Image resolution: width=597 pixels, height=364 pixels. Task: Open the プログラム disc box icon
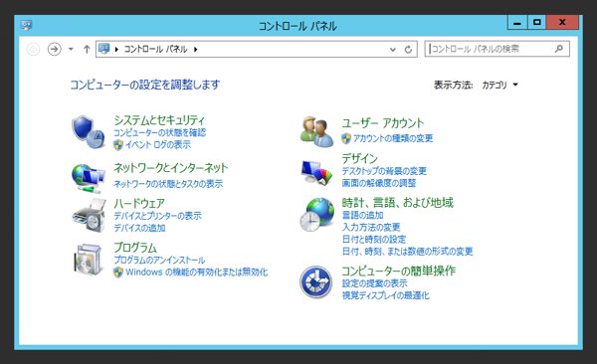tap(89, 260)
